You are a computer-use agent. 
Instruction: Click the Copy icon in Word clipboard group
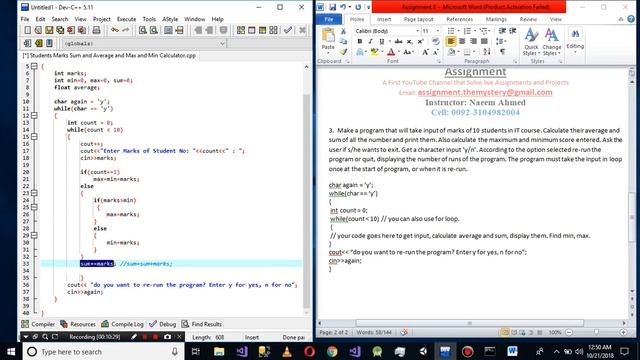tap(343, 42)
